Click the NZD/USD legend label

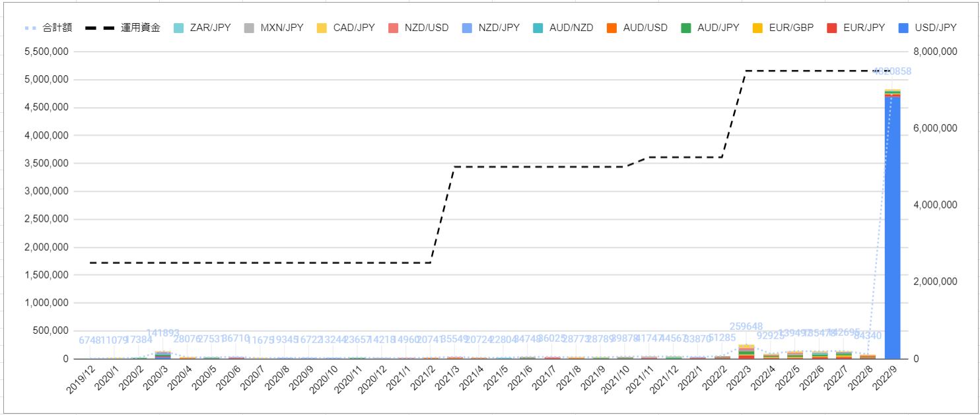[x=426, y=28]
